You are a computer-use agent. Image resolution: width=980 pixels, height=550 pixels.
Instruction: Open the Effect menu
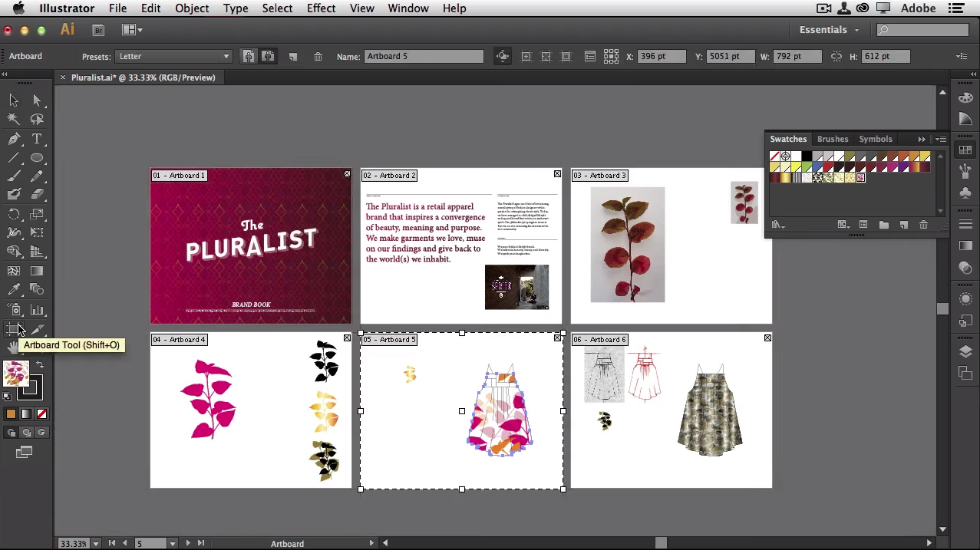pyautogui.click(x=321, y=8)
